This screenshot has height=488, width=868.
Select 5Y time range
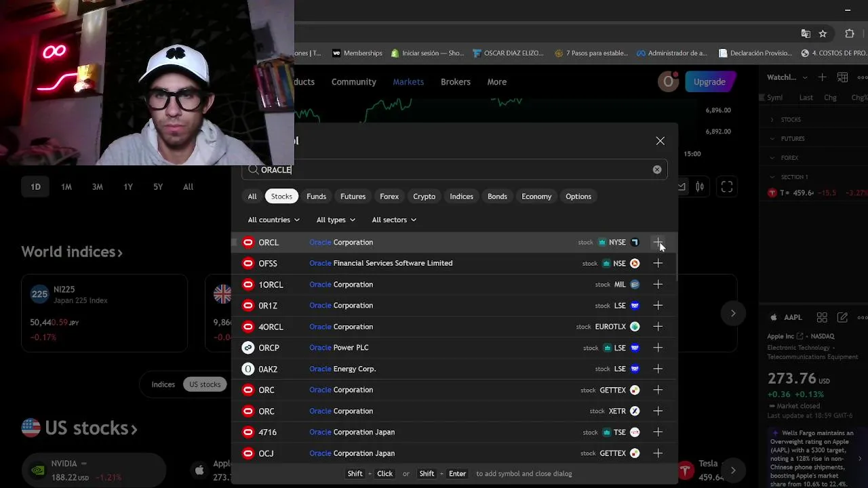[x=158, y=187]
